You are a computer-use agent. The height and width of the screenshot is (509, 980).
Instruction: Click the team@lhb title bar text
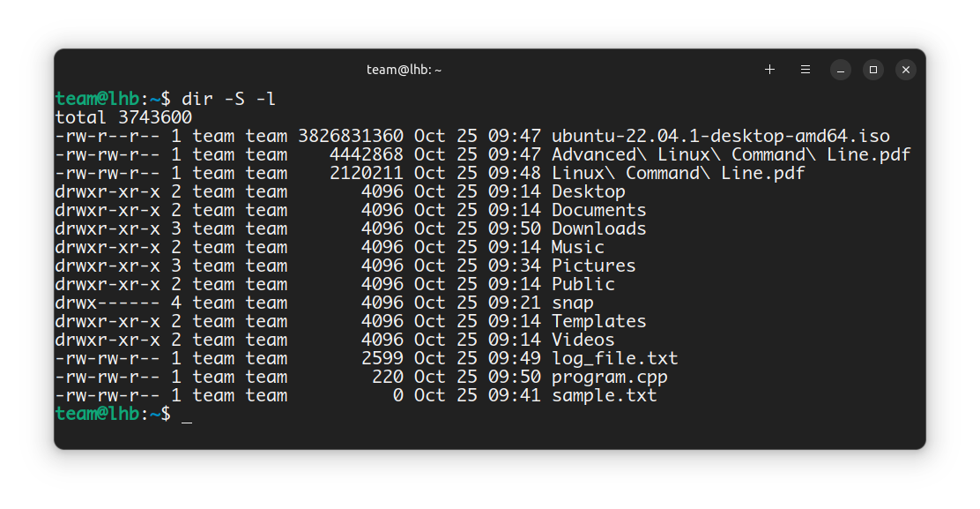(x=404, y=70)
